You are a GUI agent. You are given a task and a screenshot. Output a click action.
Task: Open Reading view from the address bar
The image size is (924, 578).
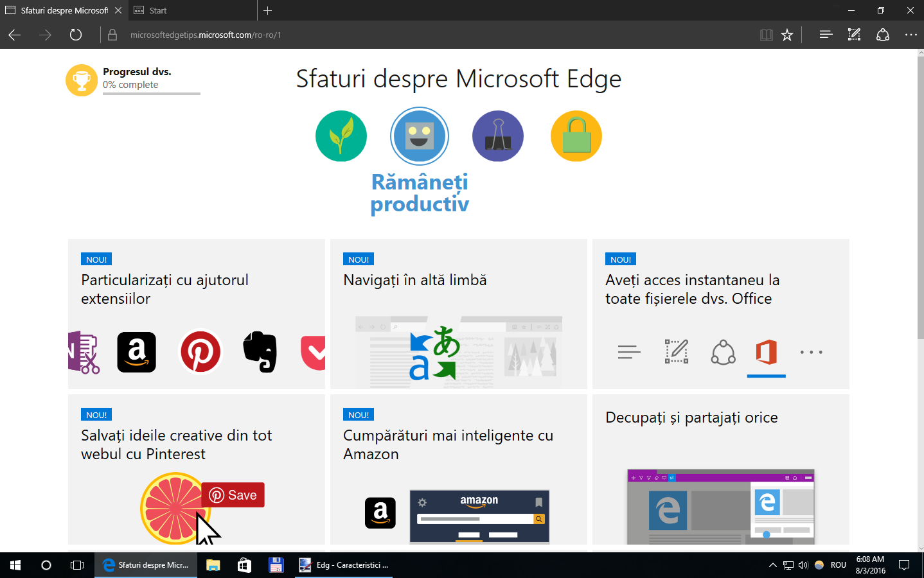[x=767, y=35]
